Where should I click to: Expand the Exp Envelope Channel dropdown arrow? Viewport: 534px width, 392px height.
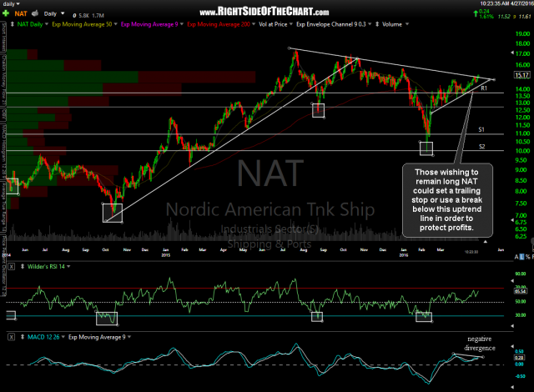point(370,24)
